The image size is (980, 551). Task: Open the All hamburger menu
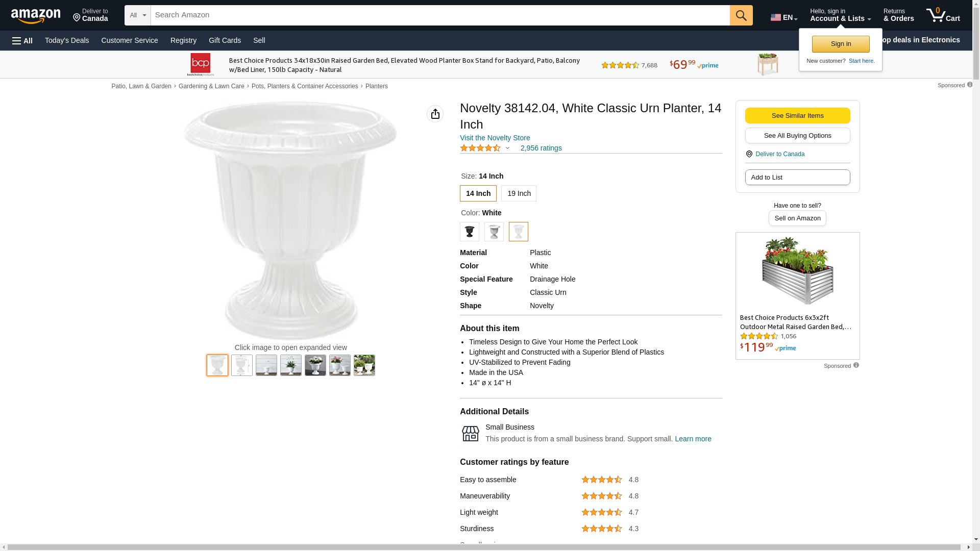(x=22, y=41)
